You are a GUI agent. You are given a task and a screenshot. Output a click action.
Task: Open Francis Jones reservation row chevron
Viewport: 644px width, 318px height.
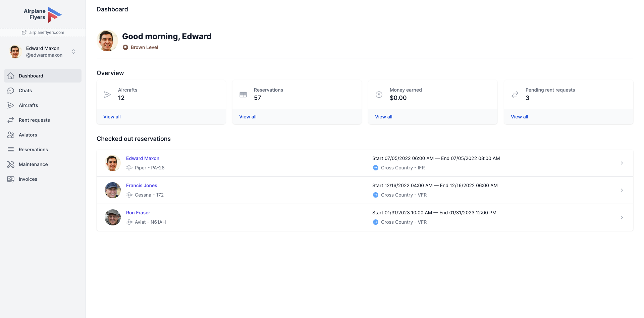(622, 190)
